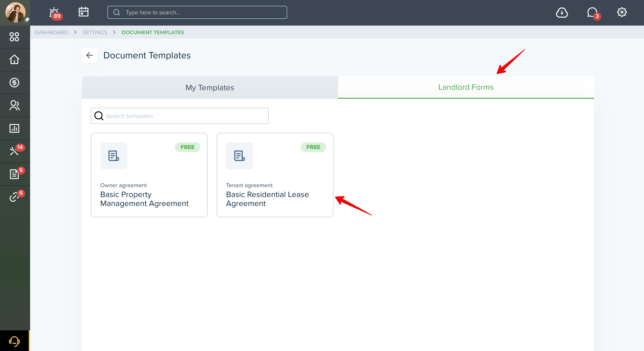Open the accounting dollar icon in sidebar
Screen dimensions: 644x351
click(14, 82)
